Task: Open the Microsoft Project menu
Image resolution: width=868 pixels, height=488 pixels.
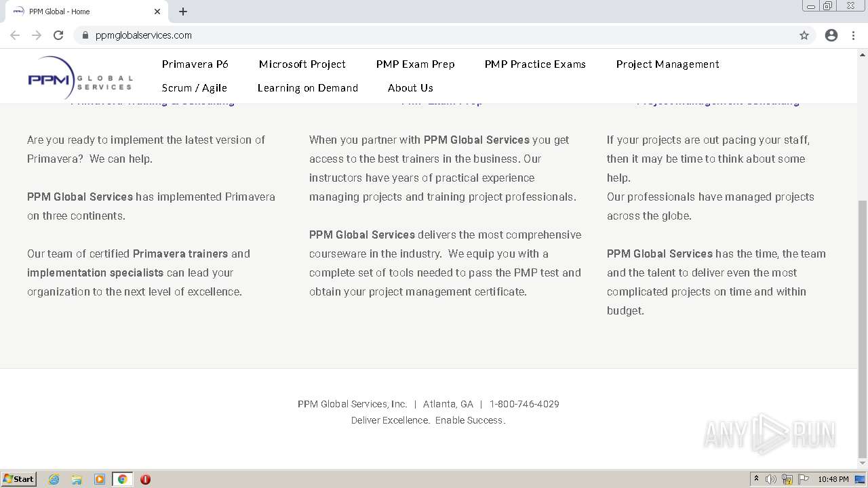Action: point(302,64)
